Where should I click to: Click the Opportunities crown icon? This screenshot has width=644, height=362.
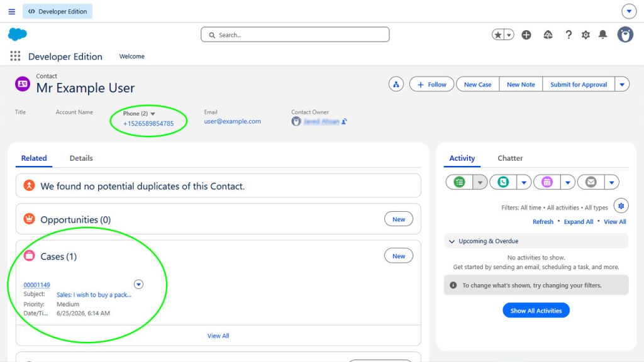click(x=29, y=219)
